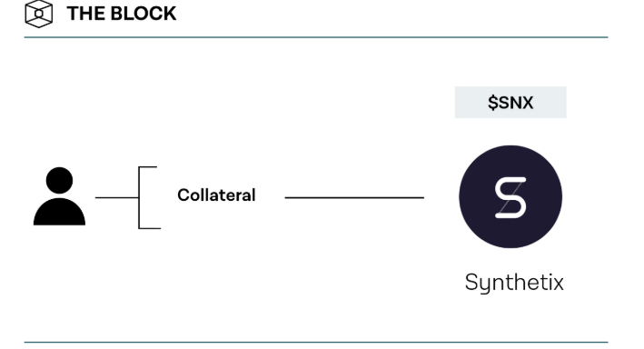Select the Collateral label
644x349 pixels.
216,194
